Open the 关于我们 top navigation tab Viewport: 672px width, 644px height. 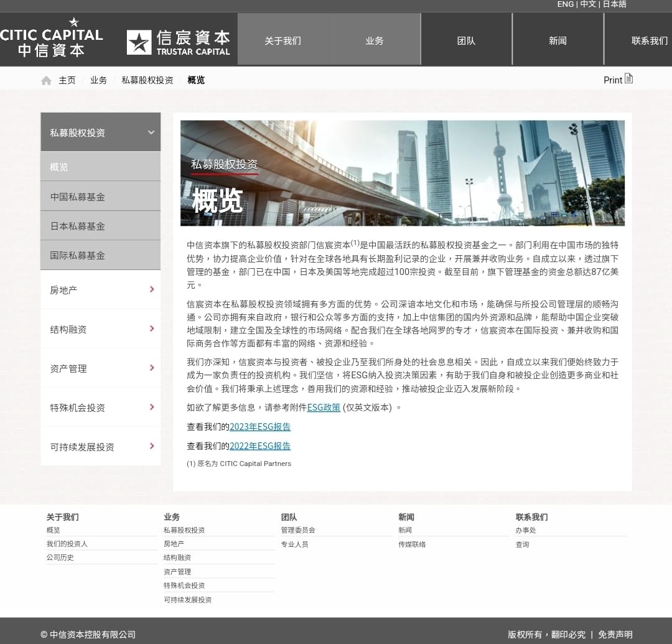pos(283,40)
